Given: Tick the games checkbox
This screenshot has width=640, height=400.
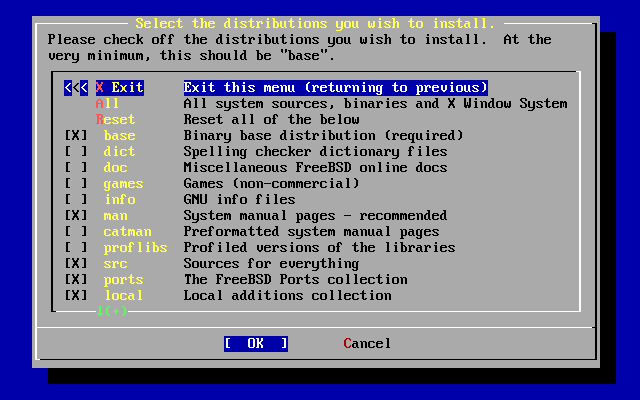Looking at the screenshot, I should [x=76, y=184].
